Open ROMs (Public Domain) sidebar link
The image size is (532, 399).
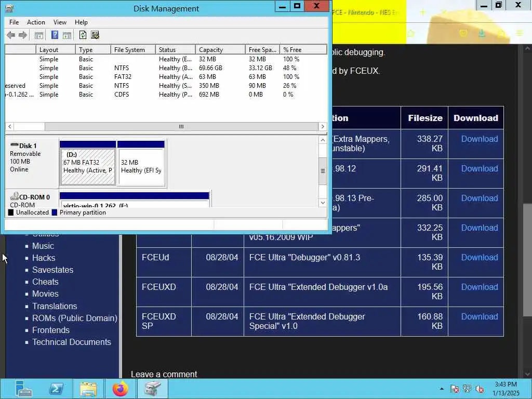(x=75, y=318)
